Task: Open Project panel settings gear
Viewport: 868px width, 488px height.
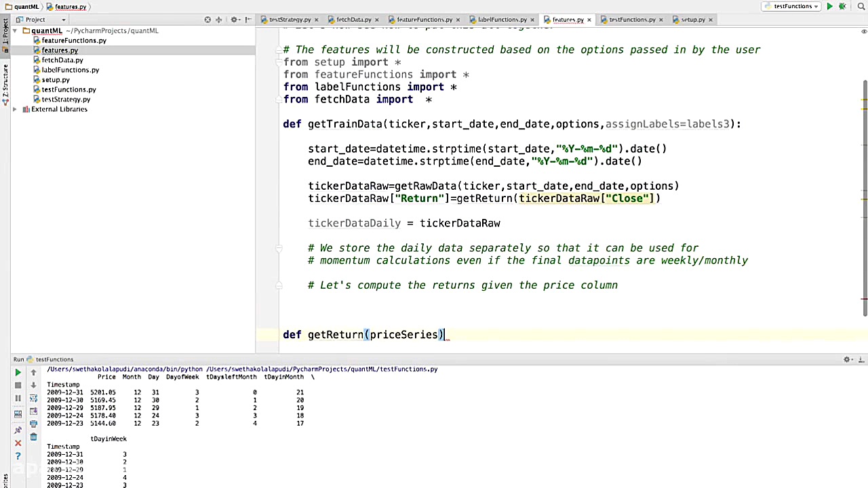Action: pos(235,20)
